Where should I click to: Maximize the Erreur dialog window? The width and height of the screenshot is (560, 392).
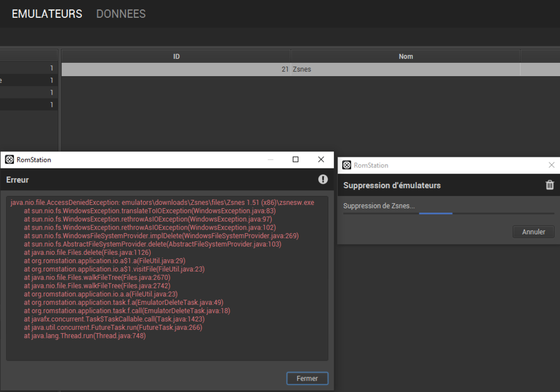(x=295, y=159)
